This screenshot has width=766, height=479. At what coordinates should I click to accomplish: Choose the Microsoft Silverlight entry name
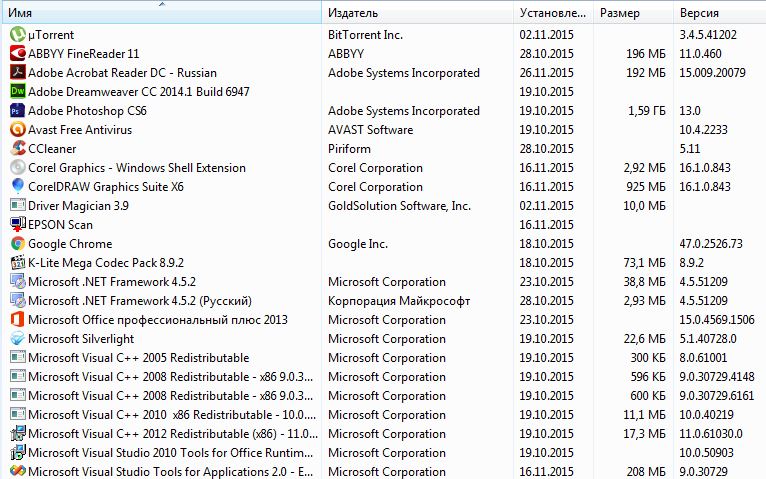[x=81, y=338]
